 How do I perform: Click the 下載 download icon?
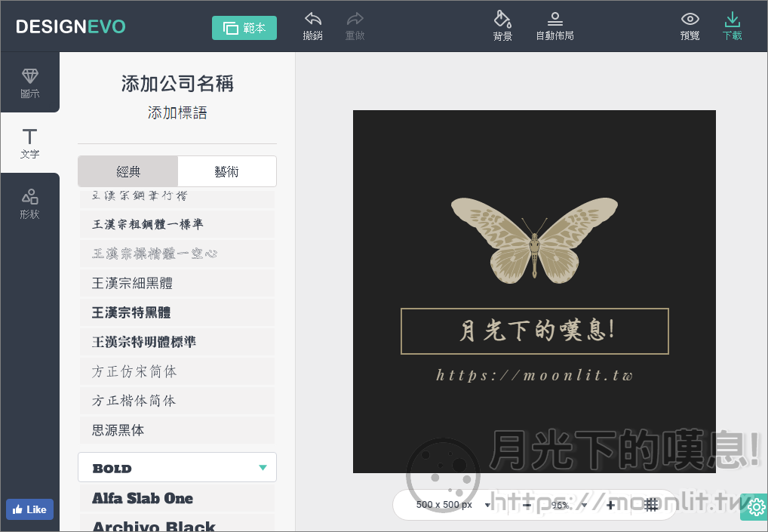tap(732, 26)
